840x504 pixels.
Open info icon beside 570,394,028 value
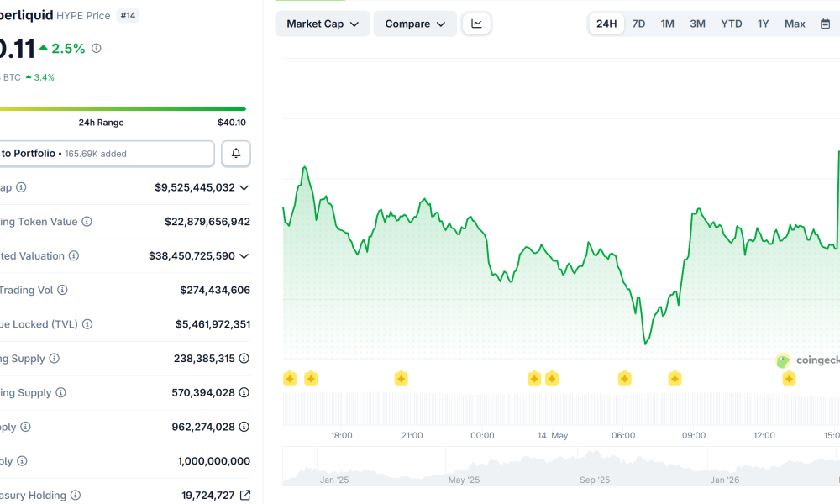(244, 392)
